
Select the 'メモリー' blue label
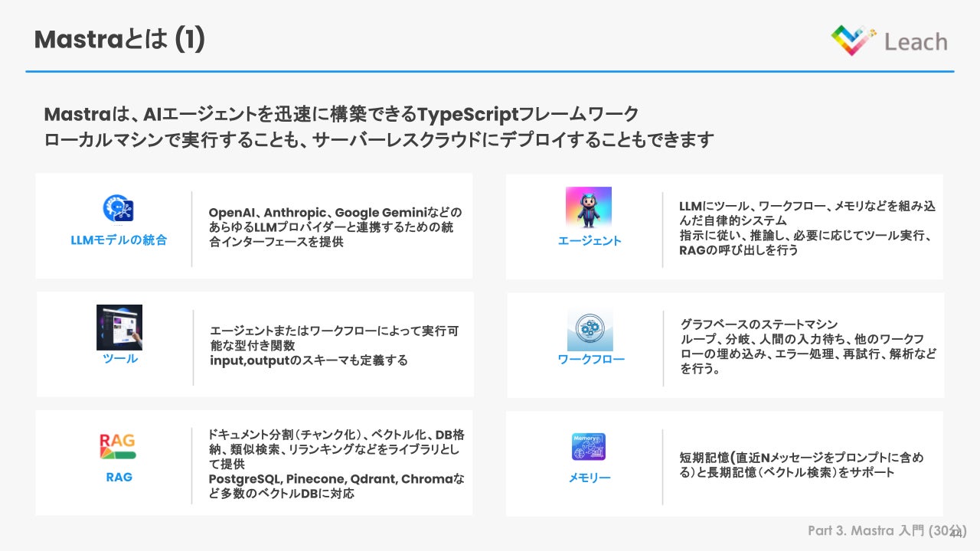pyautogui.click(x=590, y=478)
